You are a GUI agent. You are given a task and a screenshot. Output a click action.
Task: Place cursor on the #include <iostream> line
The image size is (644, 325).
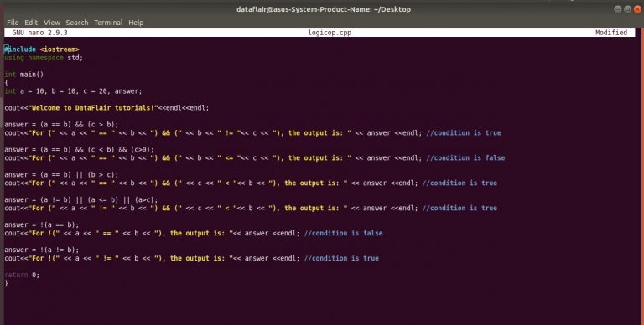tap(41, 49)
